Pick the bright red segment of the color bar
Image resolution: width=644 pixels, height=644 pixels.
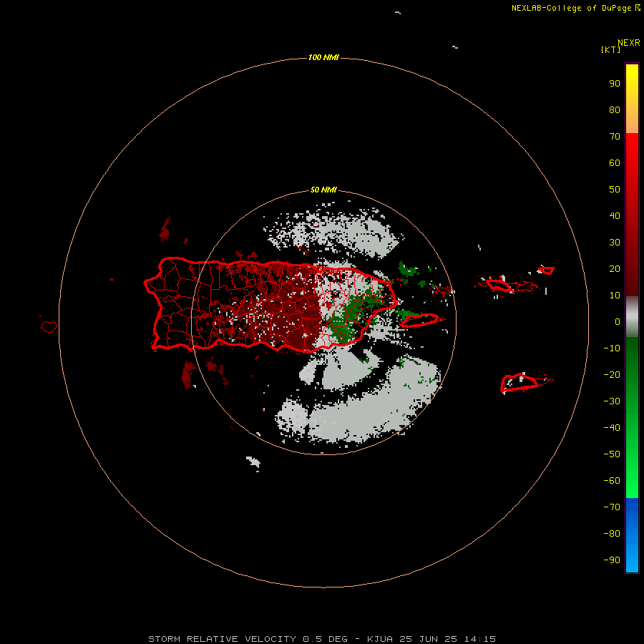pyautogui.click(x=632, y=215)
